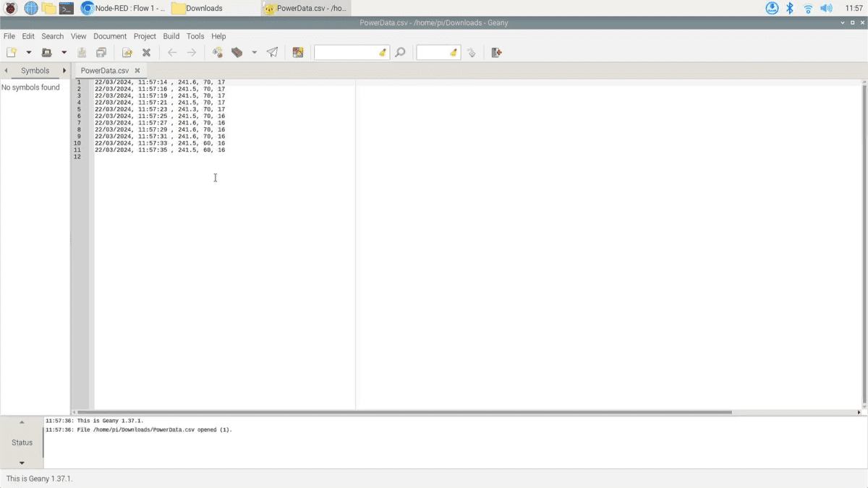868x488 pixels.
Task: Save the PowerData.csv file
Action: tap(81, 52)
